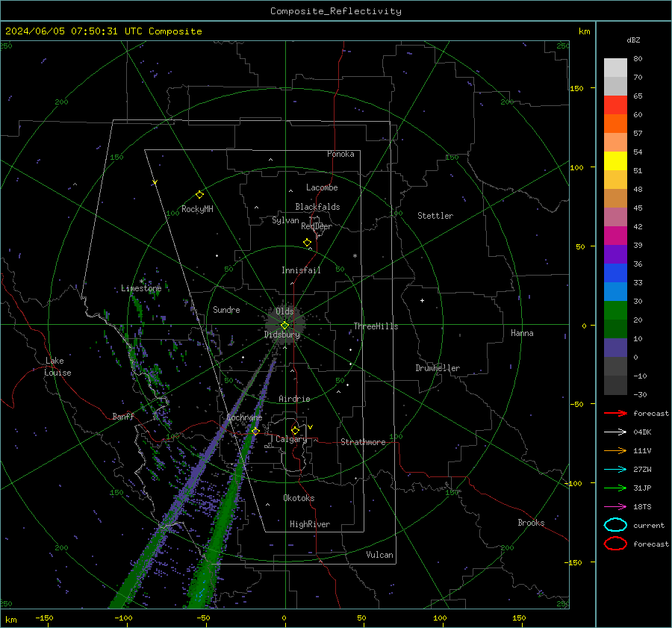Click the Didsbury city label
This screenshot has height=628, width=672.
[282, 335]
